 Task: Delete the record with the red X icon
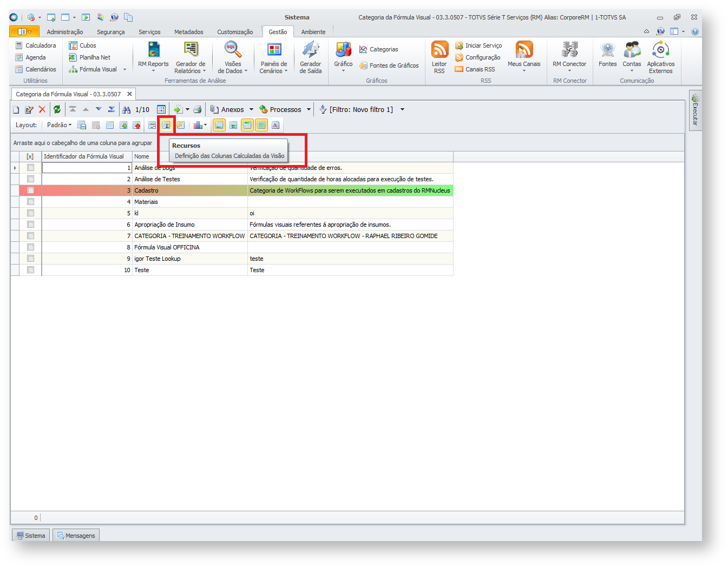click(x=42, y=110)
